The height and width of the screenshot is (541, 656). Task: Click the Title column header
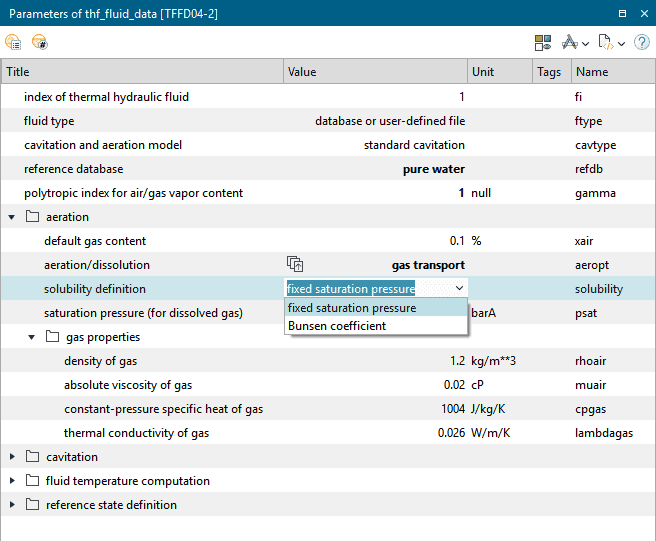[142, 72]
